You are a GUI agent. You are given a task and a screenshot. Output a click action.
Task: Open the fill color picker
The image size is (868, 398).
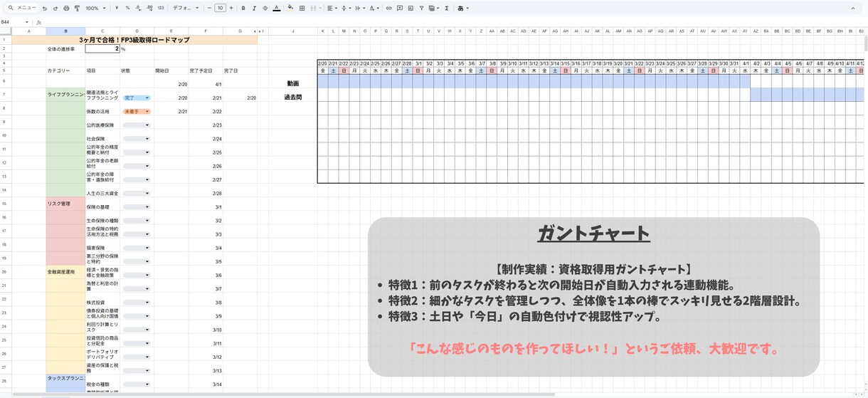click(x=290, y=8)
